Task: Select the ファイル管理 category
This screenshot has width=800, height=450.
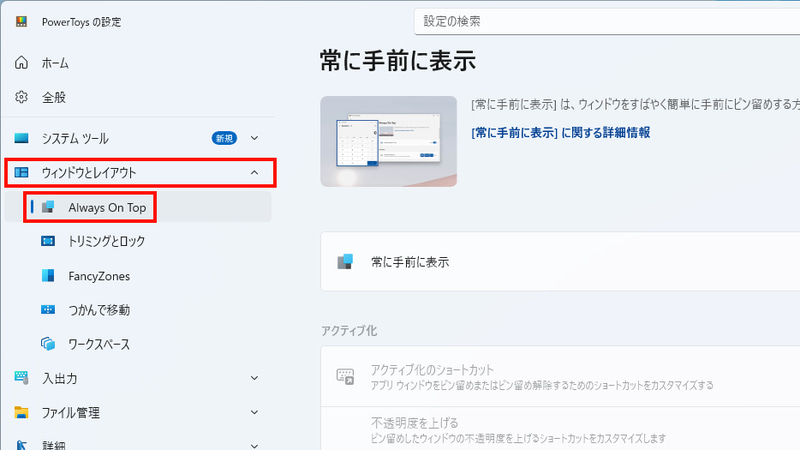Action: [138, 412]
